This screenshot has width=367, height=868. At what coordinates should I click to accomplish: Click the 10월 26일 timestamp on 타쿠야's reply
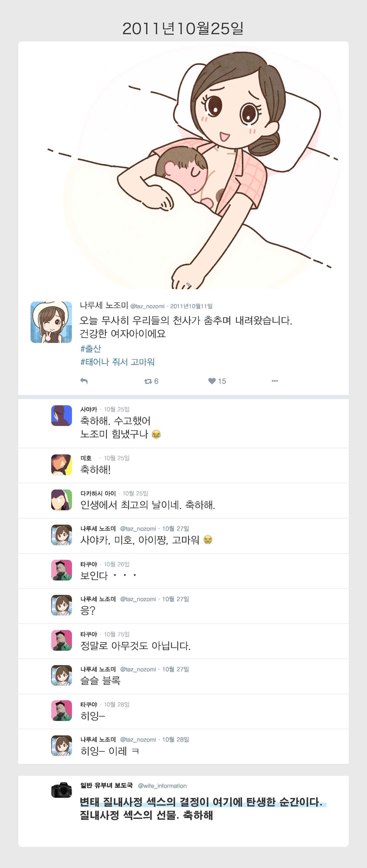pos(117,564)
